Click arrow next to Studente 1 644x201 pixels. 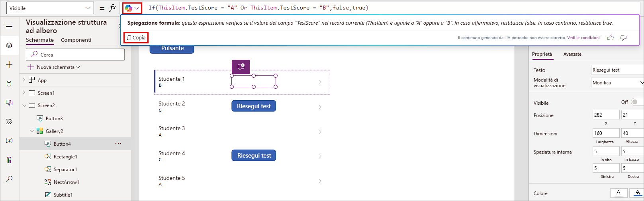coord(320,82)
